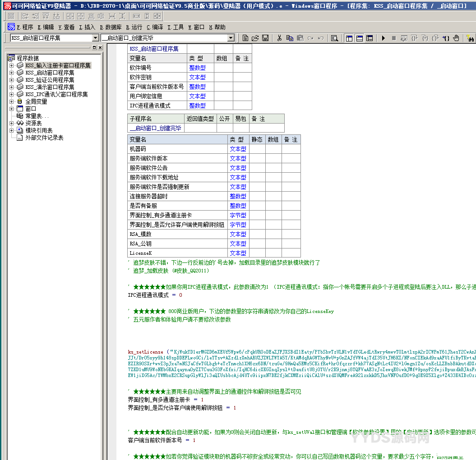Select 外部文件记录表 in the tree
The width and height of the screenshot is (476, 460).
tap(44, 138)
